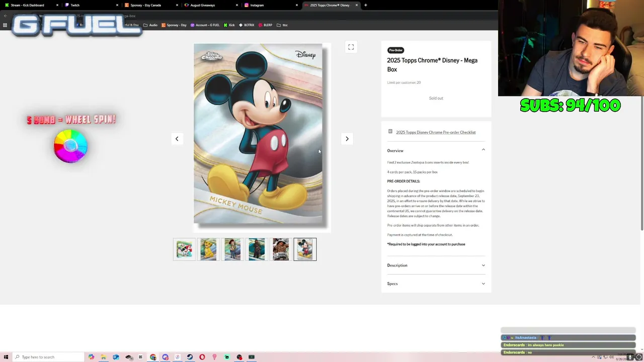Click the 2025 Topps Chrome Disney product title
This screenshot has width=644, height=362.
432,65
